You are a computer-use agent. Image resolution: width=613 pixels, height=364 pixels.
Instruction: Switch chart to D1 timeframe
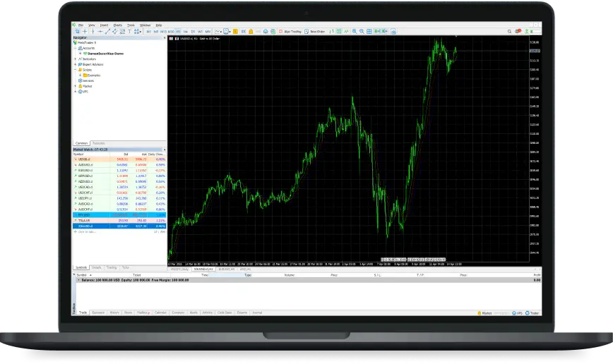tap(192, 32)
